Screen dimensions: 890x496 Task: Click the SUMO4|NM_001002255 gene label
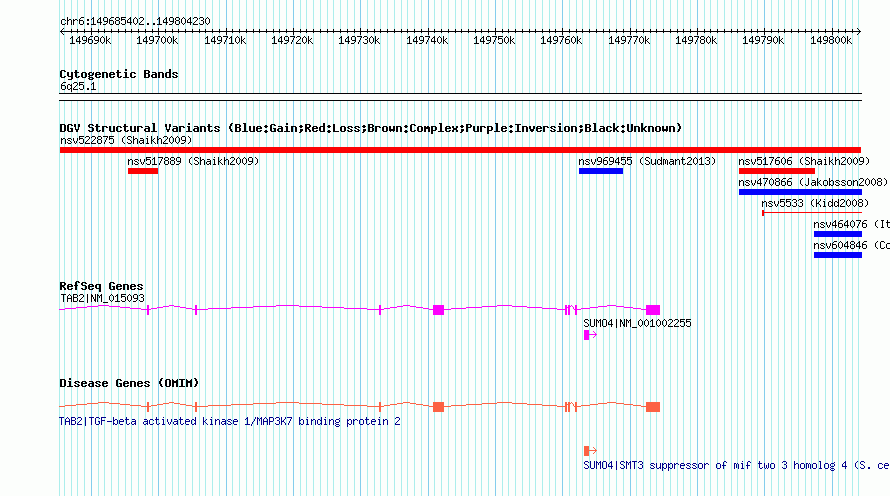click(x=637, y=323)
